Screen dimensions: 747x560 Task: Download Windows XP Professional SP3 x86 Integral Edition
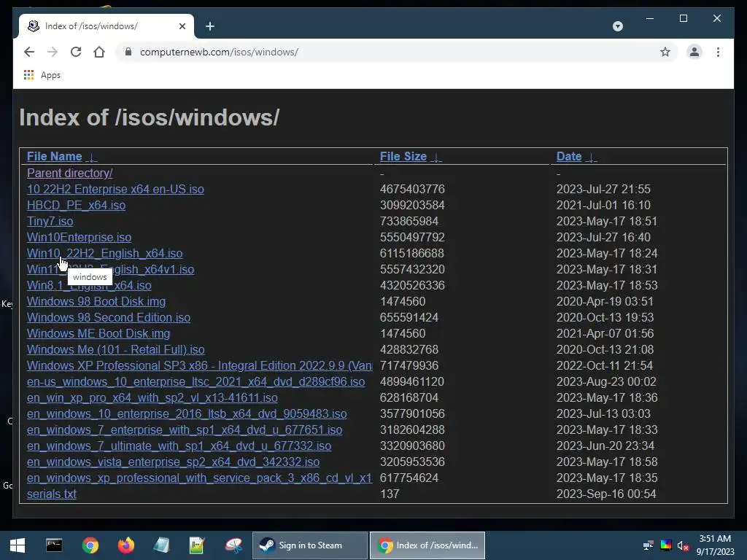200,365
